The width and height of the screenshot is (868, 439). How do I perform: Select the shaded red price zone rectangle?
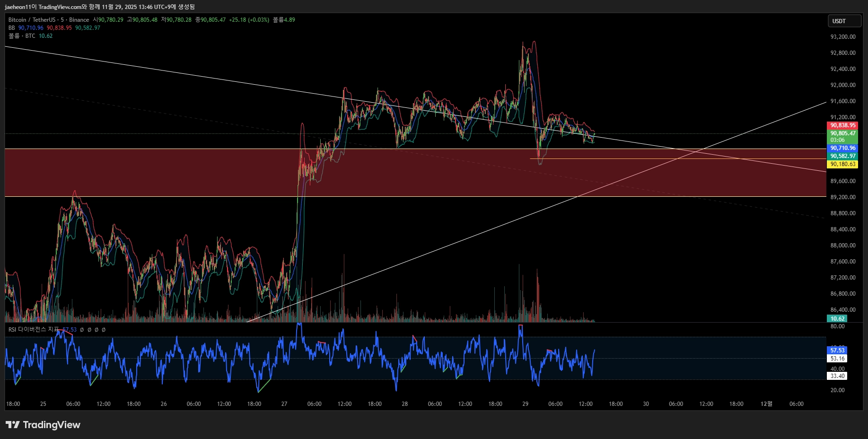(x=415, y=173)
